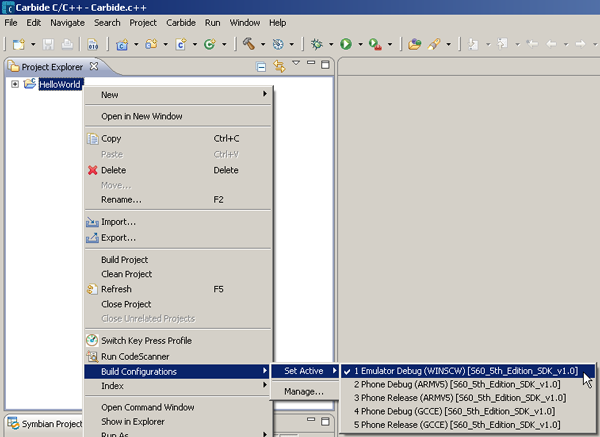Choose Open in New Window
Image resolution: width=600 pixels, height=437 pixels.
click(178, 116)
